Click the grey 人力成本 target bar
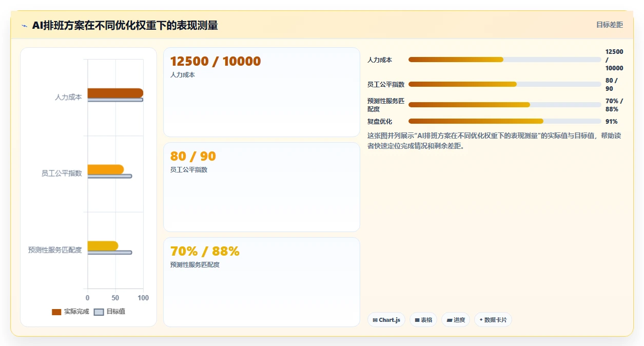This screenshot has width=644, height=346. (x=115, y=100)
